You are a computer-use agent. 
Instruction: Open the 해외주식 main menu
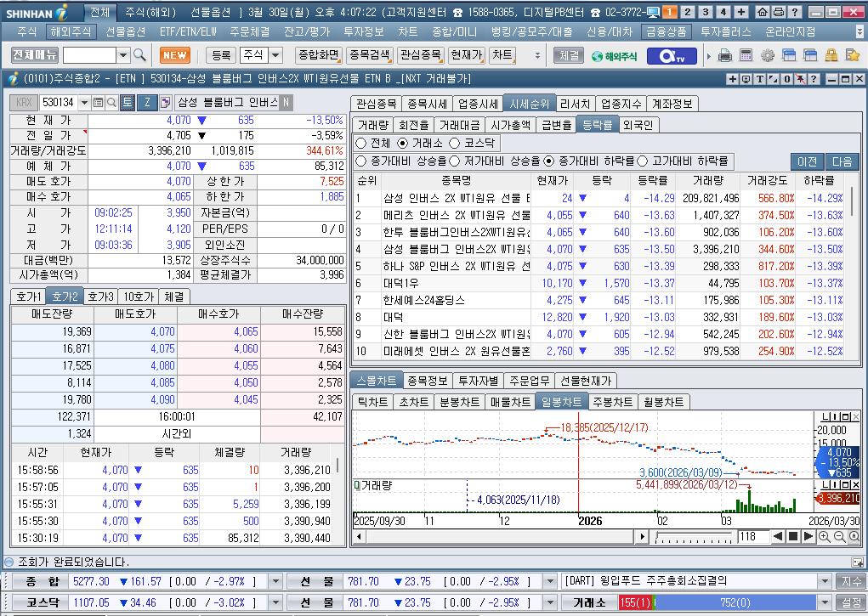(x=71, y=32)
